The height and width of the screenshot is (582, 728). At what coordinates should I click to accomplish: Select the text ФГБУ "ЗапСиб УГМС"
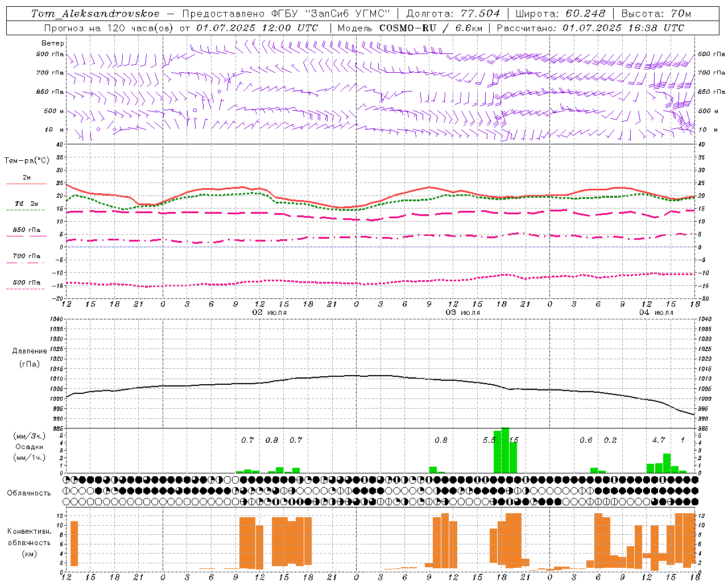[x=330, y=14]
